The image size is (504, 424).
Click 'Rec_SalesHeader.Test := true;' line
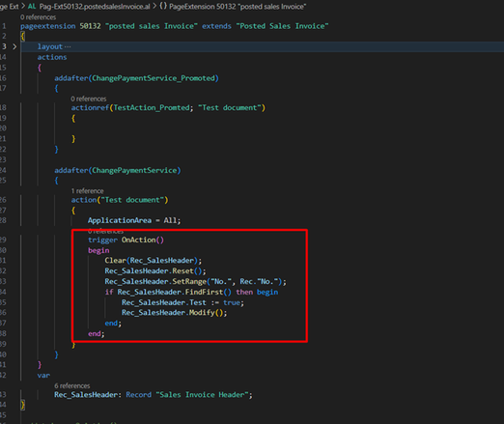[182, 302]
